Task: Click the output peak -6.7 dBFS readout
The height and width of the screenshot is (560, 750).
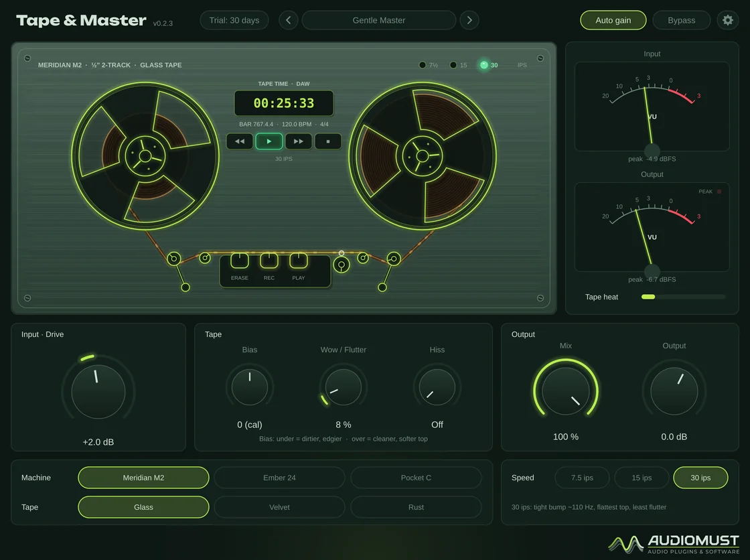Action: (652, 279)
